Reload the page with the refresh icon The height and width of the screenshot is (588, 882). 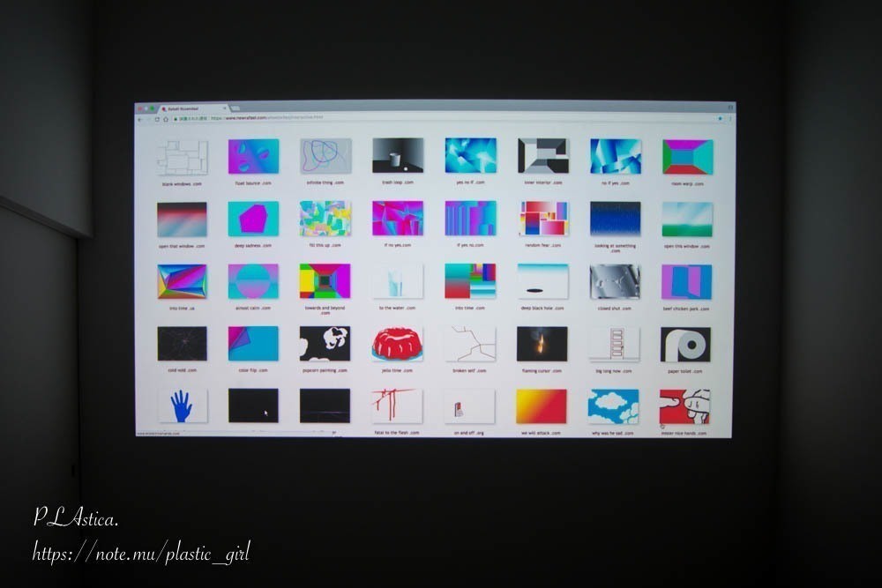(157, 118)
